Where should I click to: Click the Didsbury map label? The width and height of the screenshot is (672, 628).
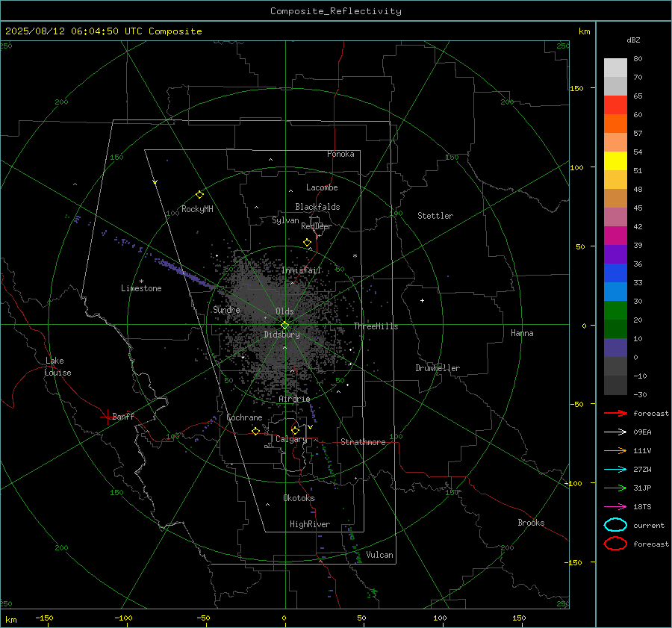(x=281, y=335)
